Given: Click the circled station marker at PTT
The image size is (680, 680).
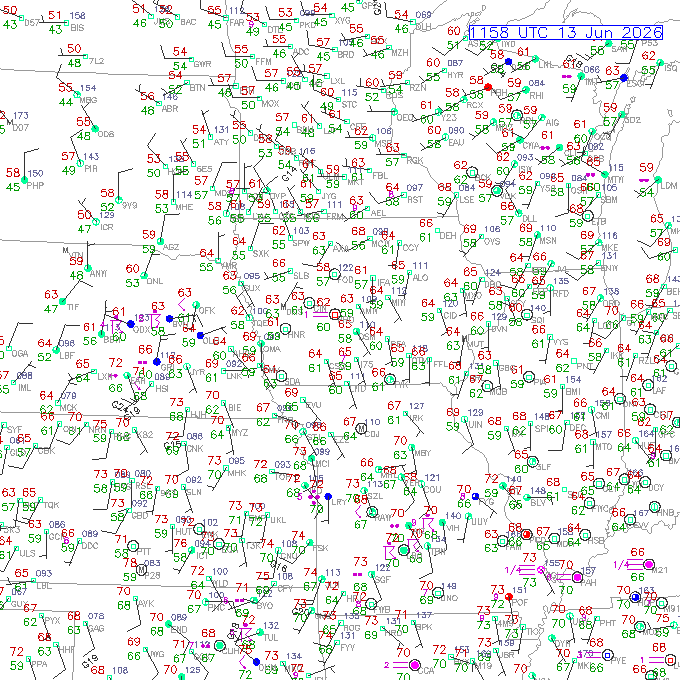Looking at the screenshot, I should (133, 546).
